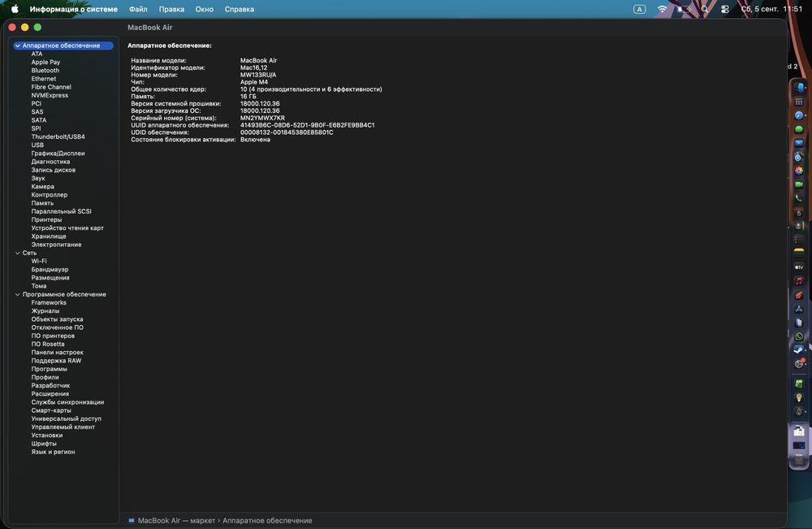Open the Apple menu
The height and width of the screenshot is (529, 812).
[x=15, y=9]
